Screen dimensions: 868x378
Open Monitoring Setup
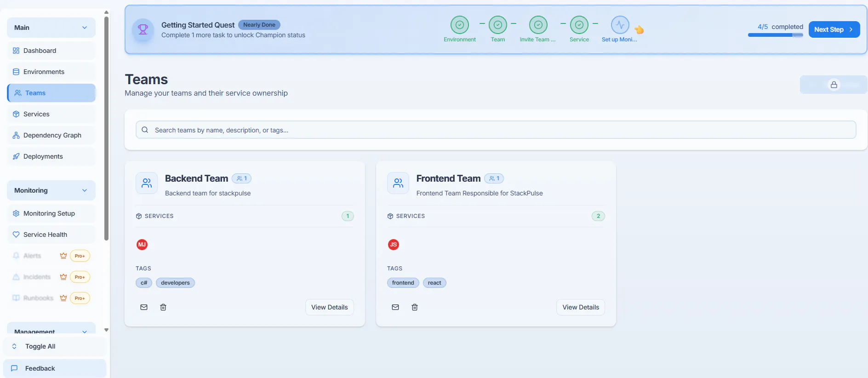(x=51, y=213)
